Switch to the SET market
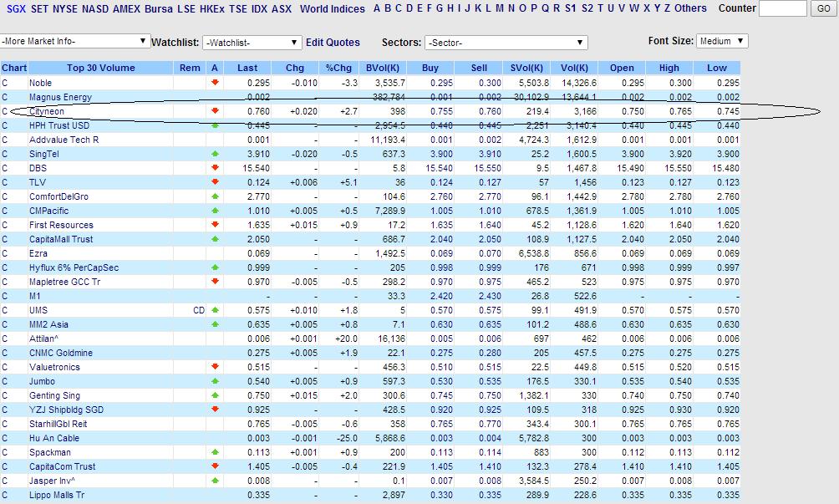 39,8
